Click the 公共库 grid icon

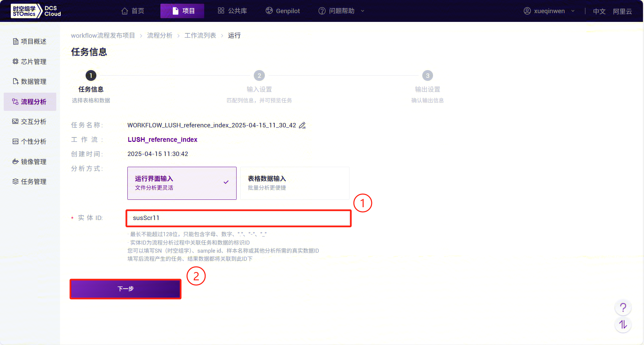pos(221,11)
